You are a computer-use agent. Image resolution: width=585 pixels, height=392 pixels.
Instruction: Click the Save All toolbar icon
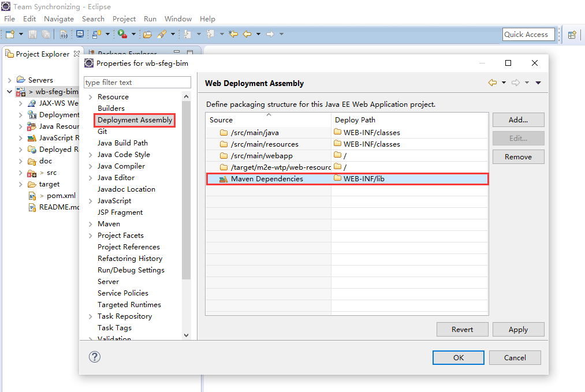(46, 34)
